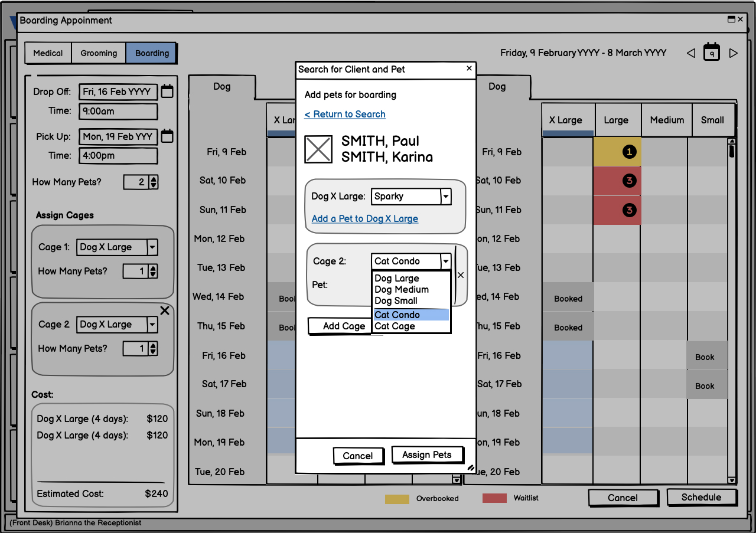Expand the Cage 1 type dropdown
This screenshot has height=533, width=756.
coord(152,247)
